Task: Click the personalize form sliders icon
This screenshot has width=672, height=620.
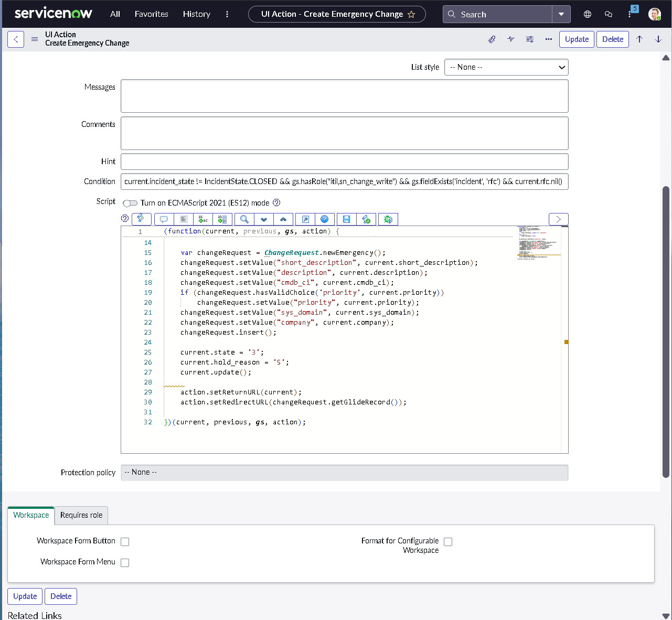Action: tap(530, 39)
